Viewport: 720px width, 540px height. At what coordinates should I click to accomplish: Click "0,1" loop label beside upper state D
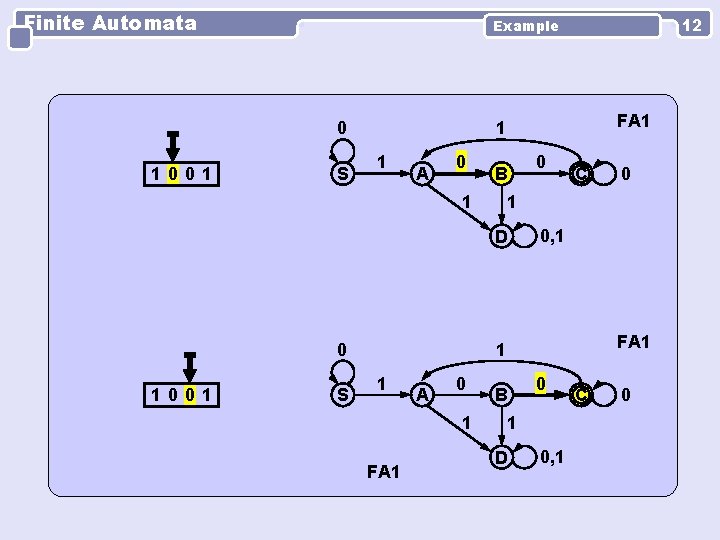tap(552, 236)
